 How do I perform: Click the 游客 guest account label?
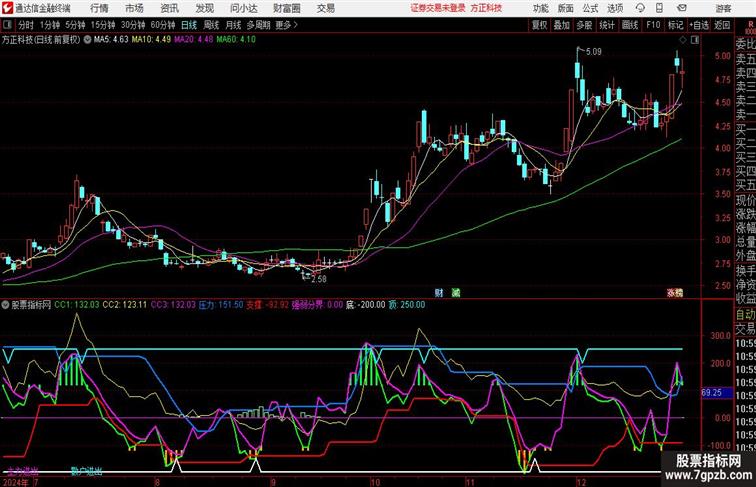pos(723,8)
